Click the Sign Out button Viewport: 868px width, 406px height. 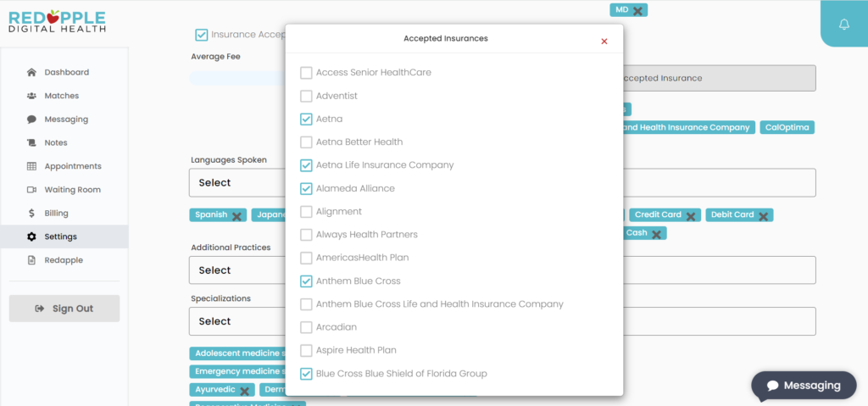pyautogui.click(x=64, y=309)
